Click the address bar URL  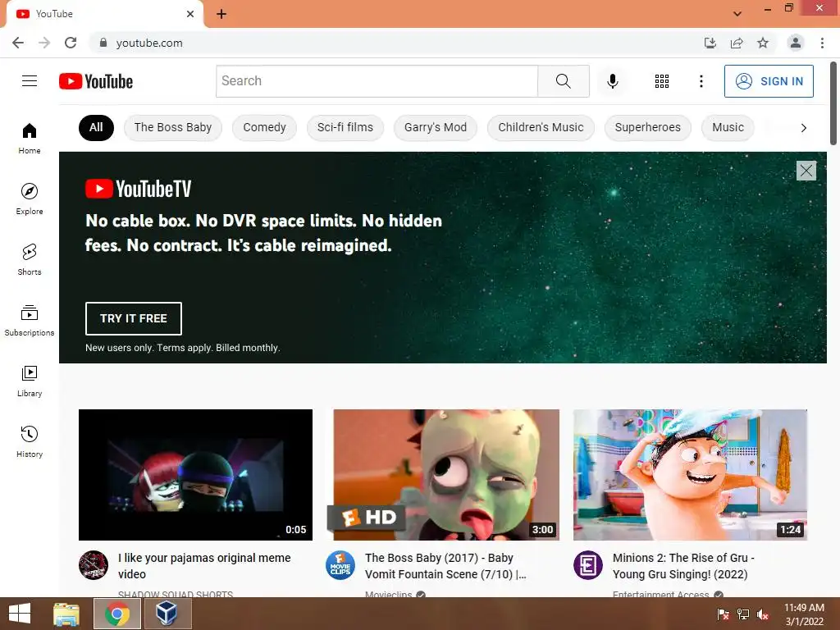tap(149, 43)
